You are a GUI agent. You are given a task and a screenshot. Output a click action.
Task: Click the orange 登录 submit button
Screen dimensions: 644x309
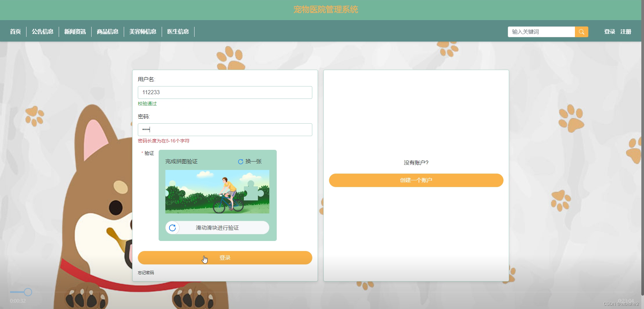click(x=225, y=258)
